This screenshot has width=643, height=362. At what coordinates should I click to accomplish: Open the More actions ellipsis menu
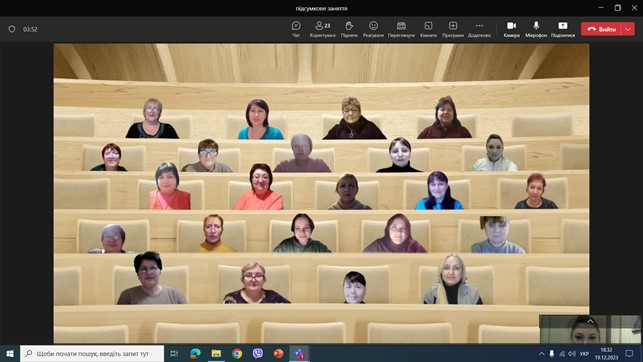479,29
